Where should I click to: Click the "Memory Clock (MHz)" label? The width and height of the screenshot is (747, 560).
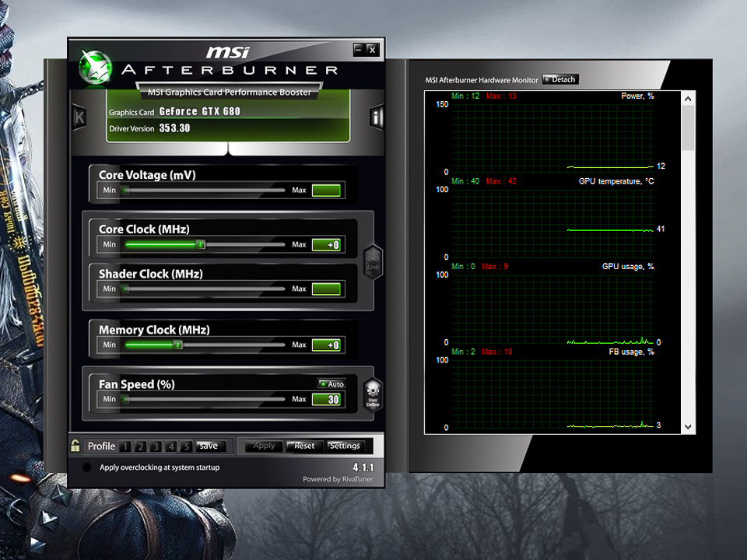click(154, 330)
